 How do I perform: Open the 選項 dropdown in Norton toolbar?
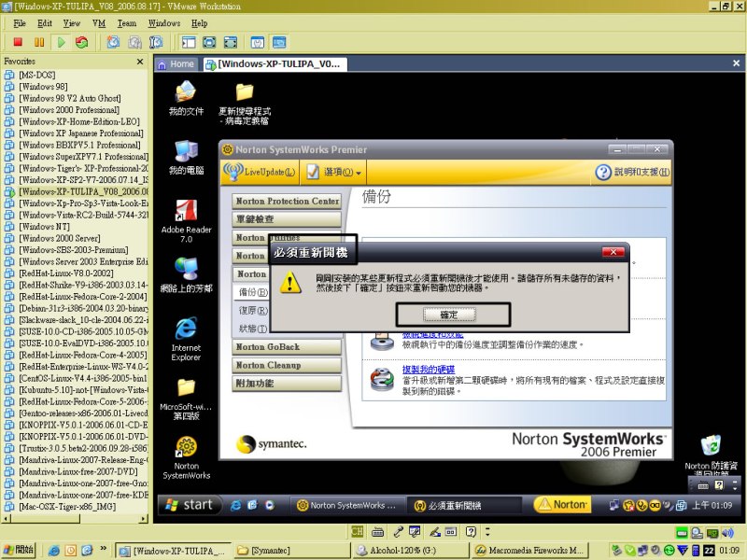pos(334,172)
